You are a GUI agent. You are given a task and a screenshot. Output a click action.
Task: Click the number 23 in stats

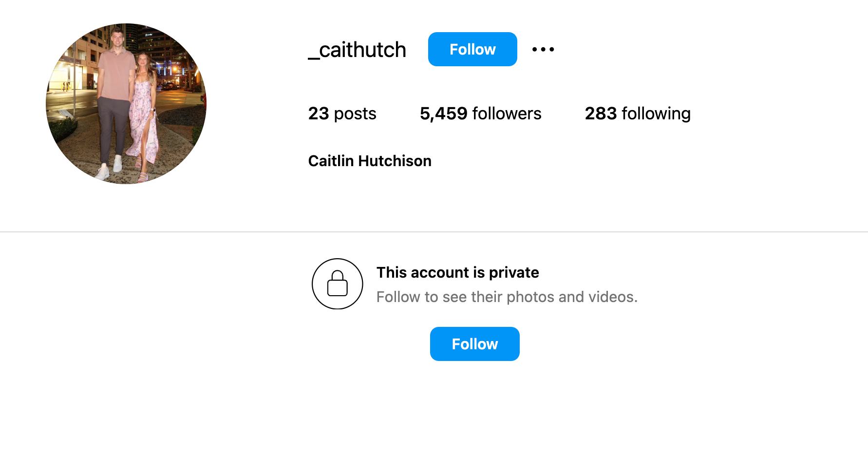[319, 114]
